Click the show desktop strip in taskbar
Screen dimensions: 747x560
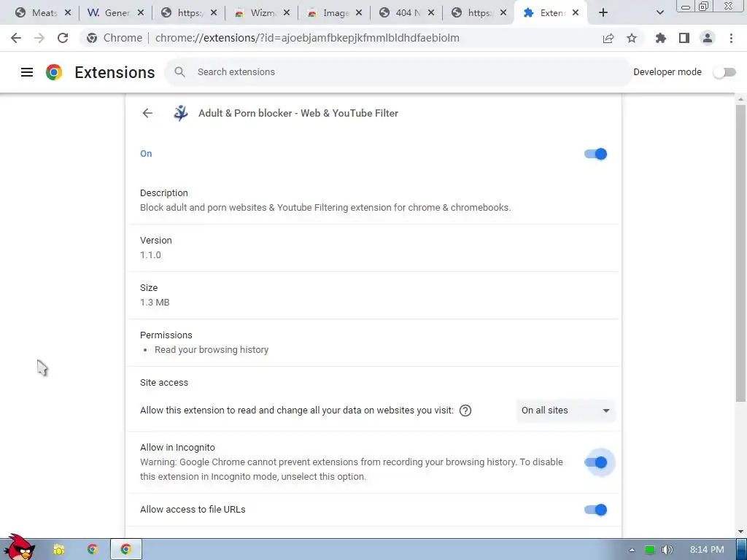(742, 550)
